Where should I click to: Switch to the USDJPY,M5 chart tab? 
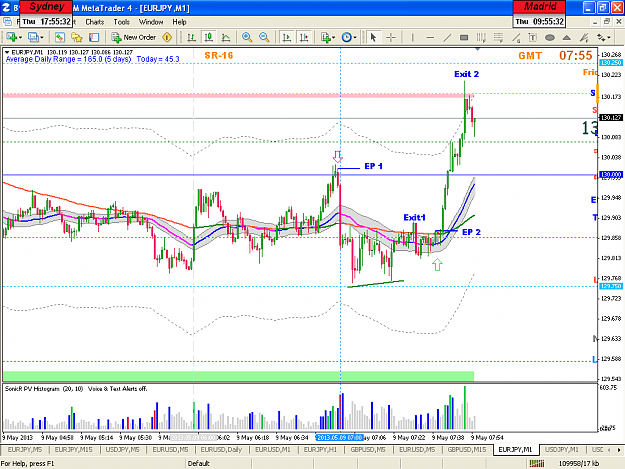click(x=122, y=449)
